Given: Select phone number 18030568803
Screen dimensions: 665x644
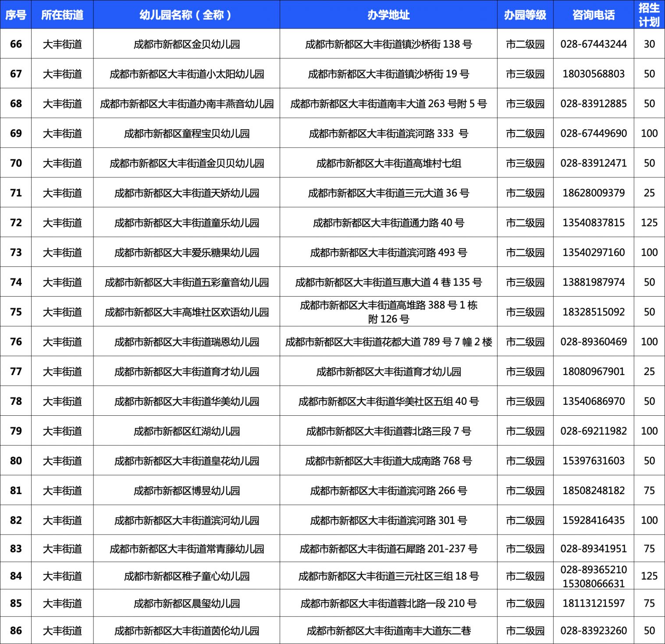Looking at the screenshot, I should tap(594, 74).
